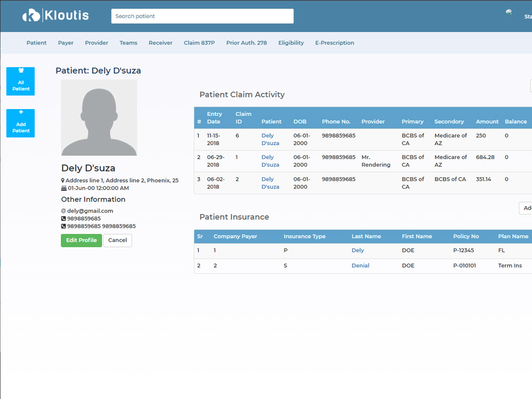Click the second phone icon under Other Information
The image size is (532, 399).
(x=62, y=226)
